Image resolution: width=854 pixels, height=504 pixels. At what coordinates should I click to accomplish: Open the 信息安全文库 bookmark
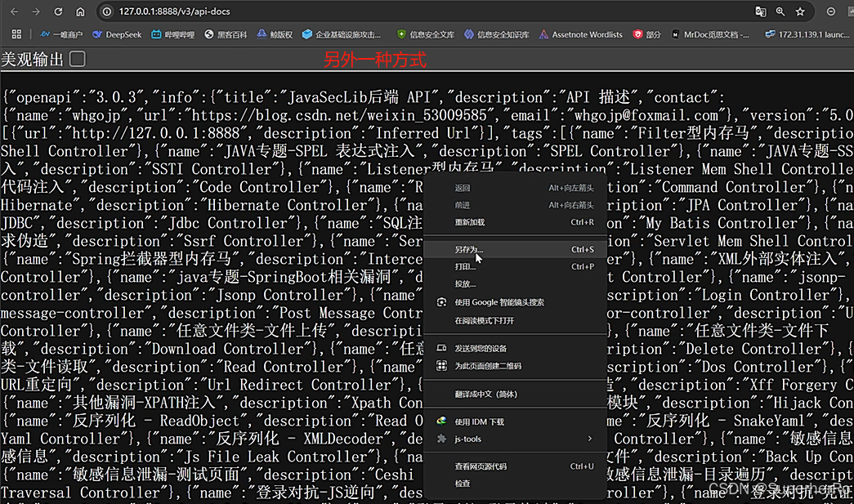tap(426, 34)
